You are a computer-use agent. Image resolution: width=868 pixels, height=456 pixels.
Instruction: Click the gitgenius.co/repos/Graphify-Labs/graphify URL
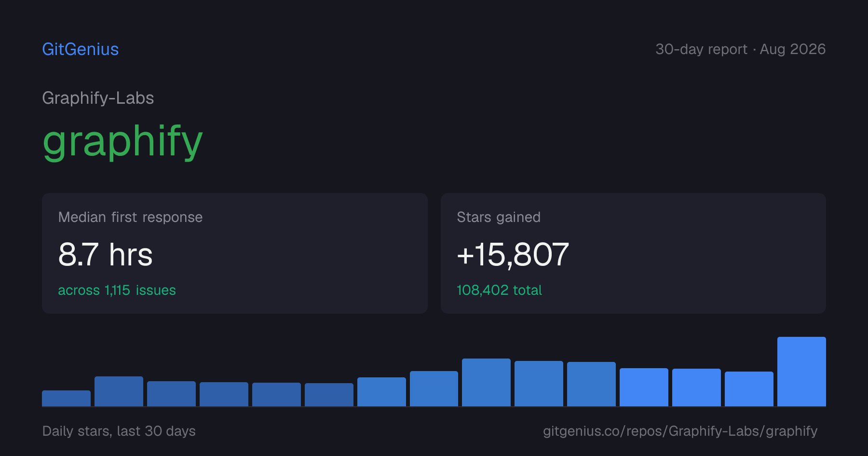[x=680, y=431]
